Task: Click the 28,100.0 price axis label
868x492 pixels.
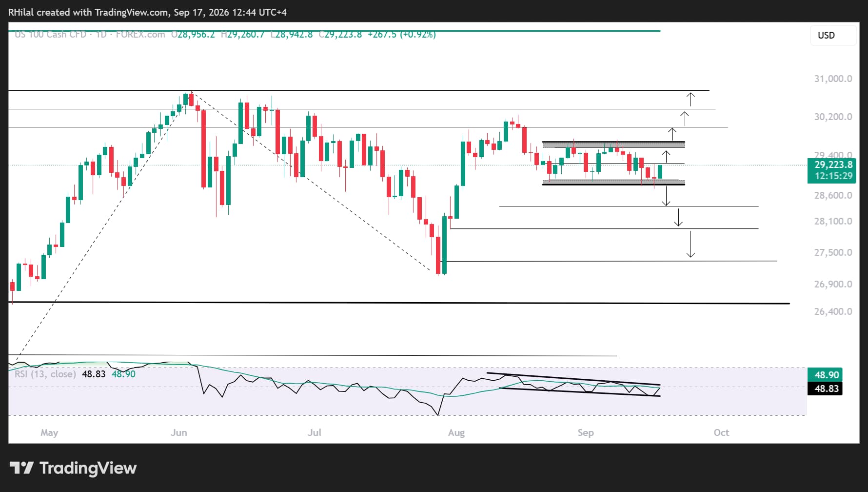Action: point(833,221)
